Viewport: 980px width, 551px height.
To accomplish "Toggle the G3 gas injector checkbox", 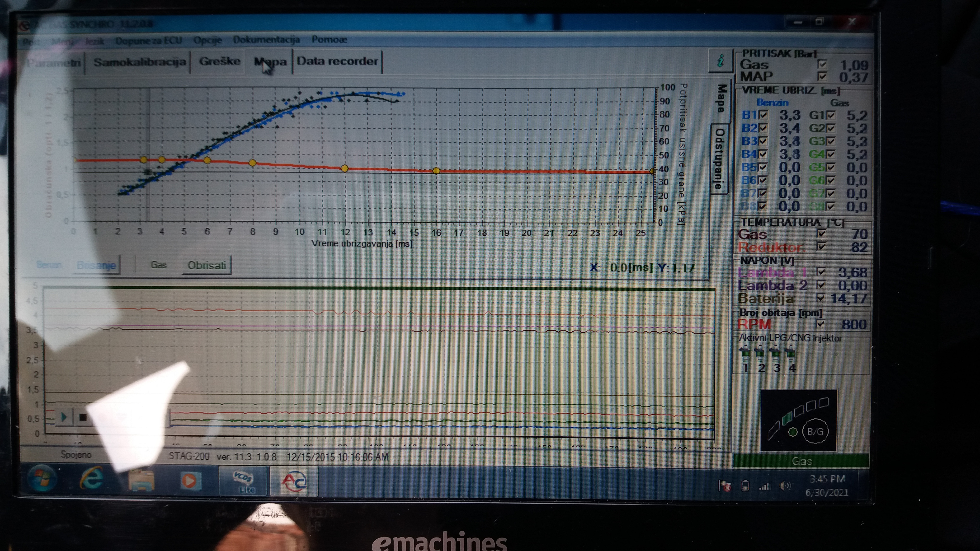I will pos(831,141).
